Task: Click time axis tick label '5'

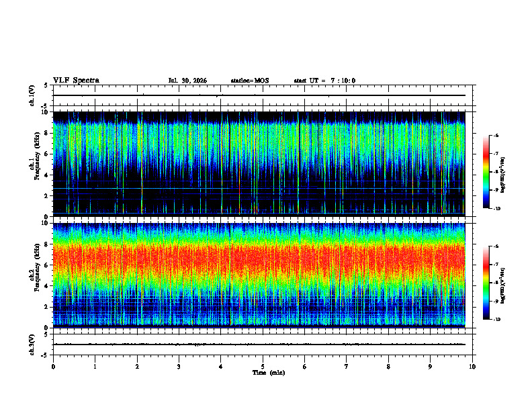Action: pyautogui.click(x=263, y=367)
